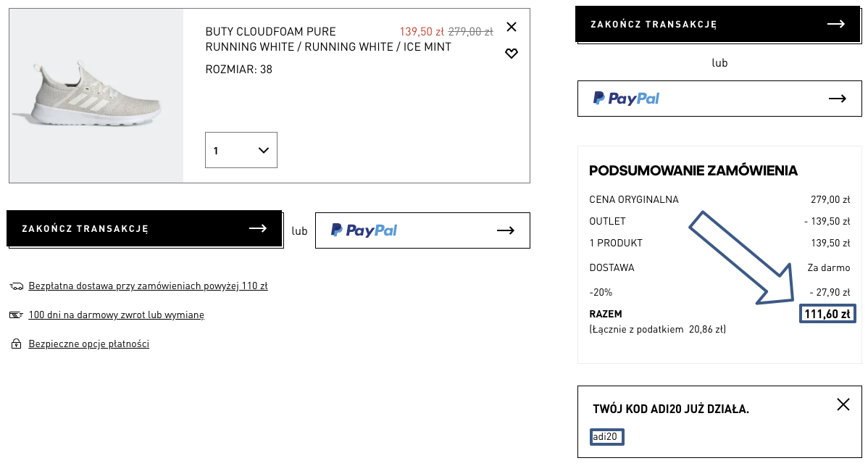Open the Cloudfoam Pure shoe thumbnail

click(x=96, y=95)
